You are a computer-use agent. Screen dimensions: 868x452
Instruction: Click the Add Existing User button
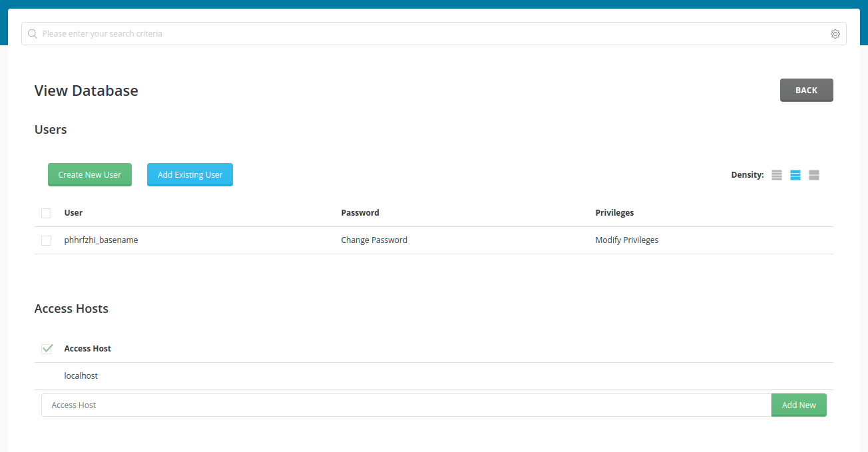click(190, 175)
